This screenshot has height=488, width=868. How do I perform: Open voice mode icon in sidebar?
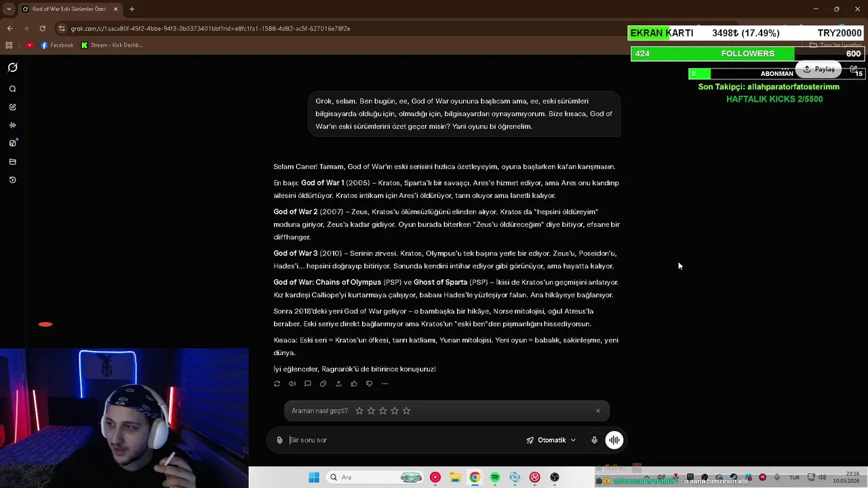click(x=12, y=125)
